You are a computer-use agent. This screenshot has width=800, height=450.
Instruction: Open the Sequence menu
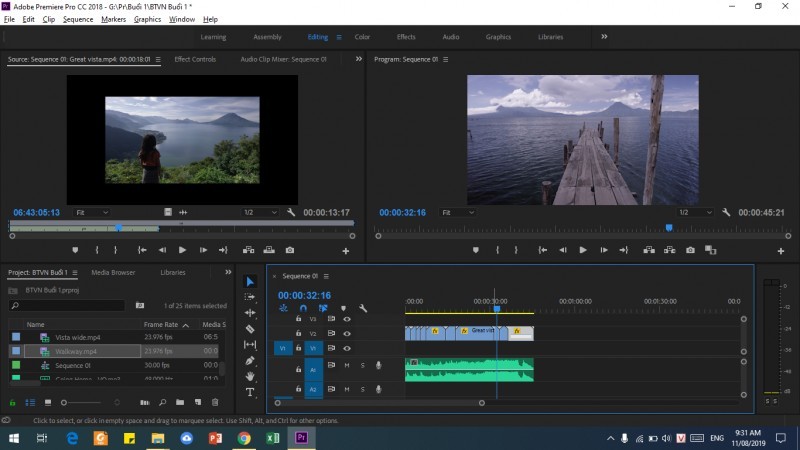(78, 19)
